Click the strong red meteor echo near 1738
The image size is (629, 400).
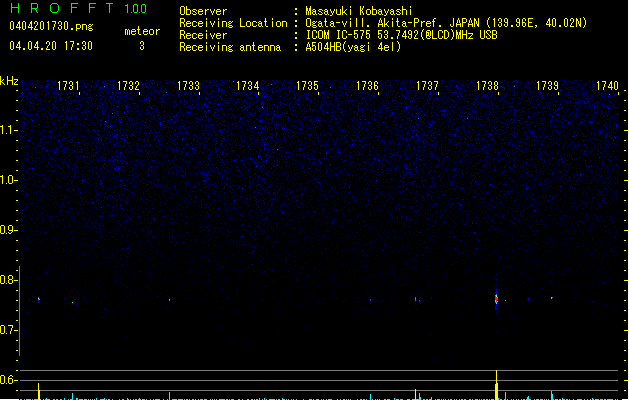click(496, 299)
